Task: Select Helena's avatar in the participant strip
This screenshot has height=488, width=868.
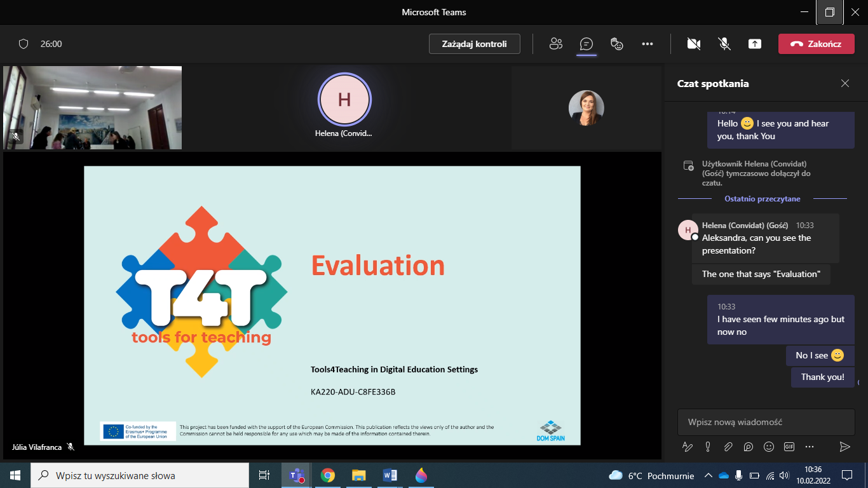Action: click(x=344, y=100)
